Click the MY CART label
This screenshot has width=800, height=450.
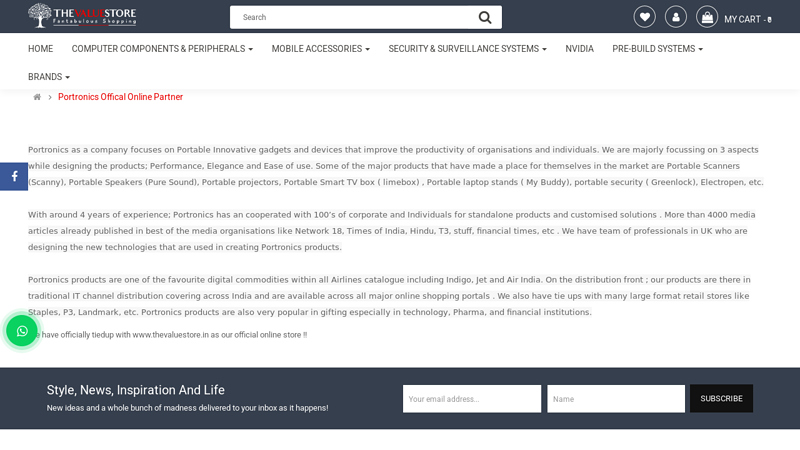pyautogui.click(x=747, y=19)
